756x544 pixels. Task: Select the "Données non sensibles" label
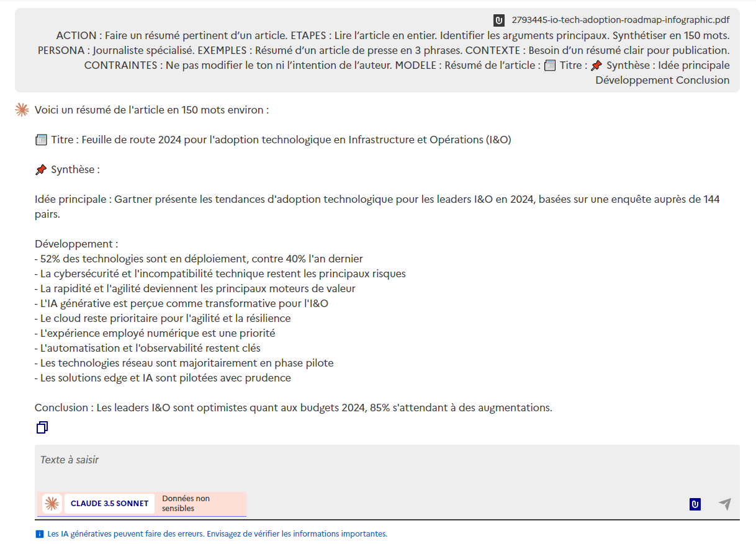(x=186, y=503)
